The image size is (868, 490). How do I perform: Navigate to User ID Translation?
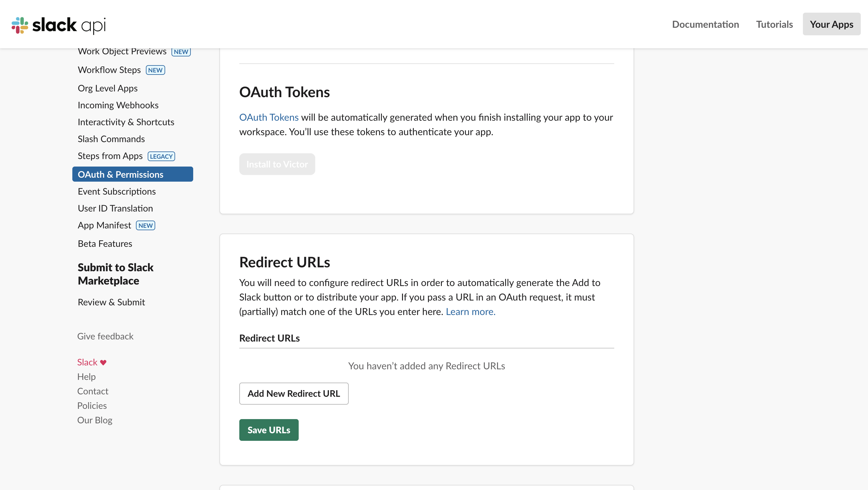pos(115,208)
